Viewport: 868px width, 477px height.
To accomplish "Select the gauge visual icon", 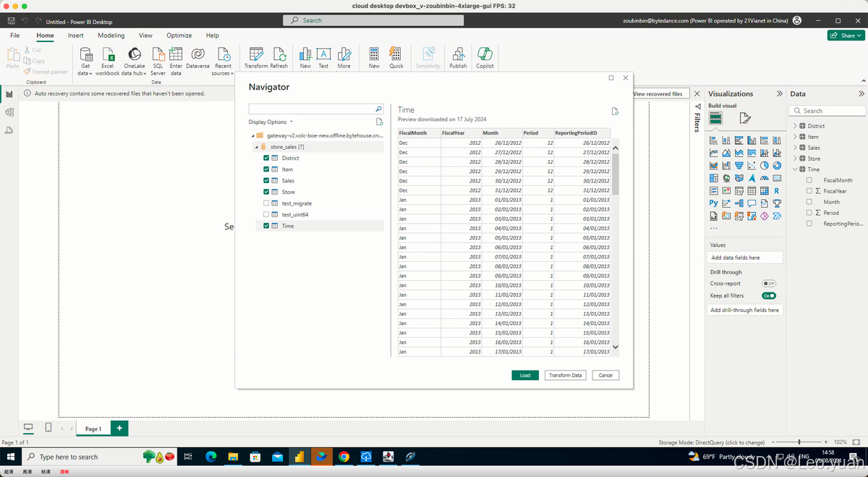I will coord(764,178).
